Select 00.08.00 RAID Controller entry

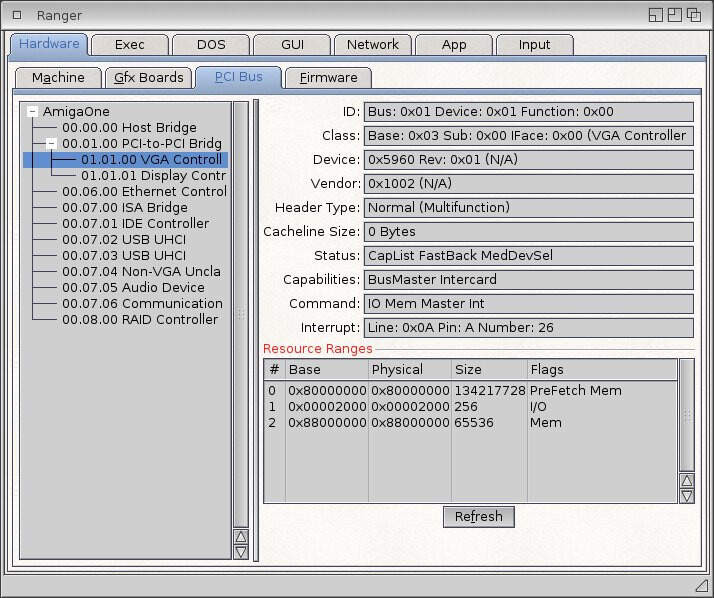[139, 320]
